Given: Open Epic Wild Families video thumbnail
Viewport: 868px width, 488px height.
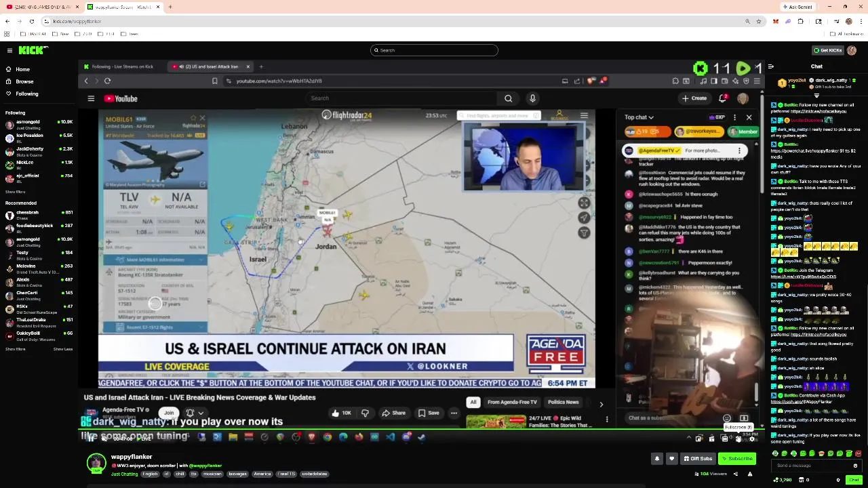Looking at the screenshot, I should click(x=496, y=422).
